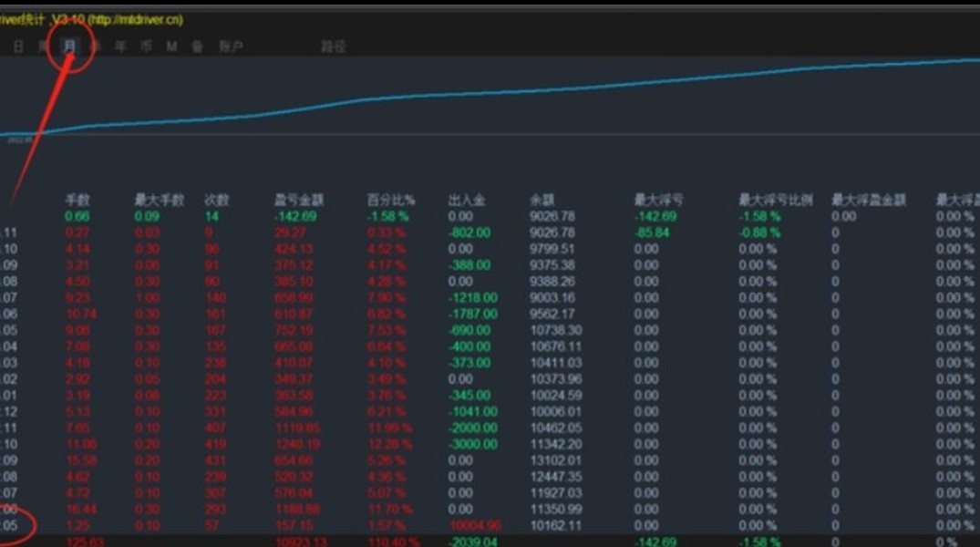The width and height of the screenshot is (980, 547).
Task: Open the 币 currency tab
Action: click(146, 46)
